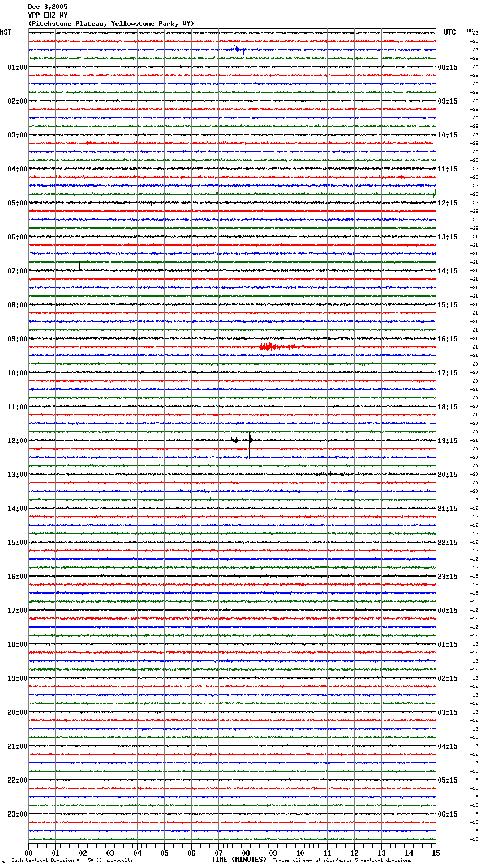Click the UTC time label "22:15"

448,543
